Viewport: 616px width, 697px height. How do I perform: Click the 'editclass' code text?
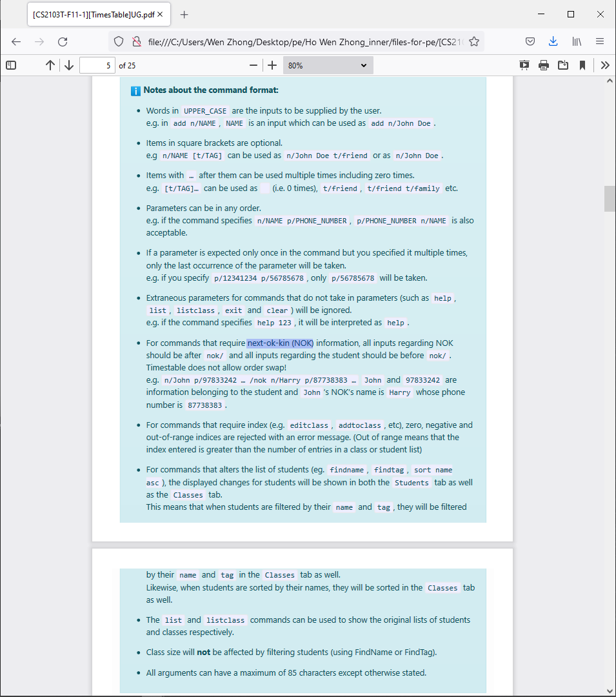point(309,425)
